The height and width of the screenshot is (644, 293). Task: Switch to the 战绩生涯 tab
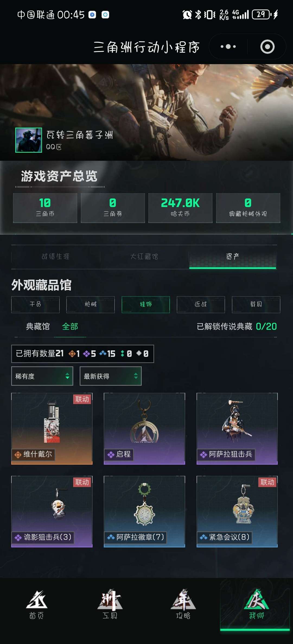point(56,257)
